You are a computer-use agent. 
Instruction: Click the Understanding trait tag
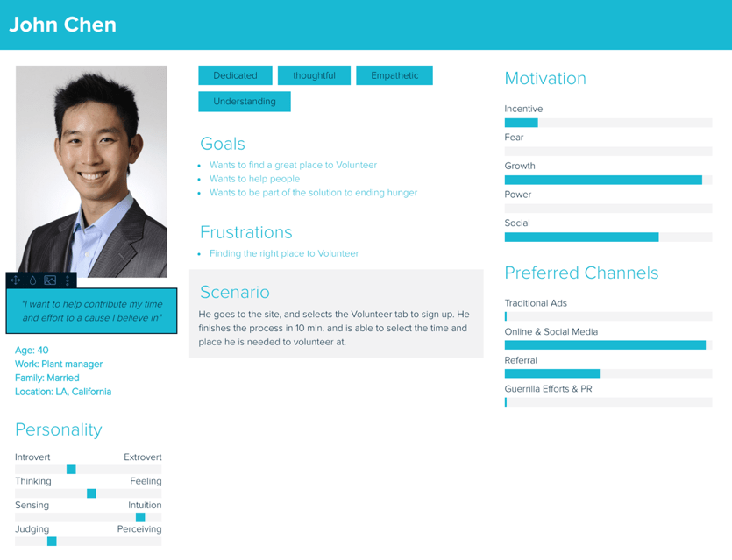(x=245, y=102)
